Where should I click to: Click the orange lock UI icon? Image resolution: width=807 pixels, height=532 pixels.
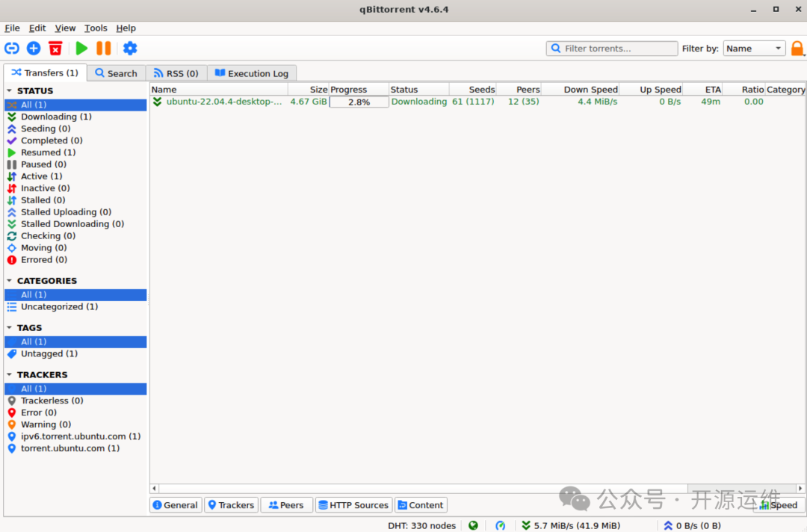coord(797,49)
